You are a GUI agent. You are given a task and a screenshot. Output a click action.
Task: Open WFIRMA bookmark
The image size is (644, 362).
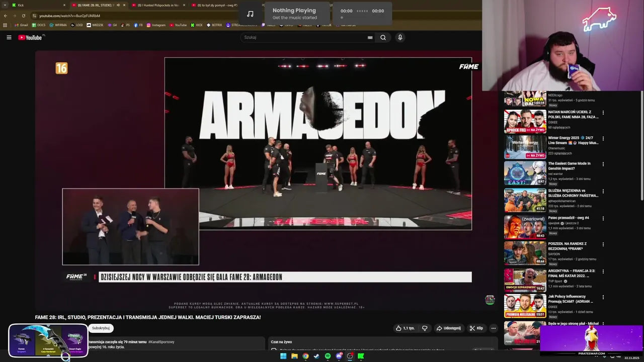(x=58, y=25)
